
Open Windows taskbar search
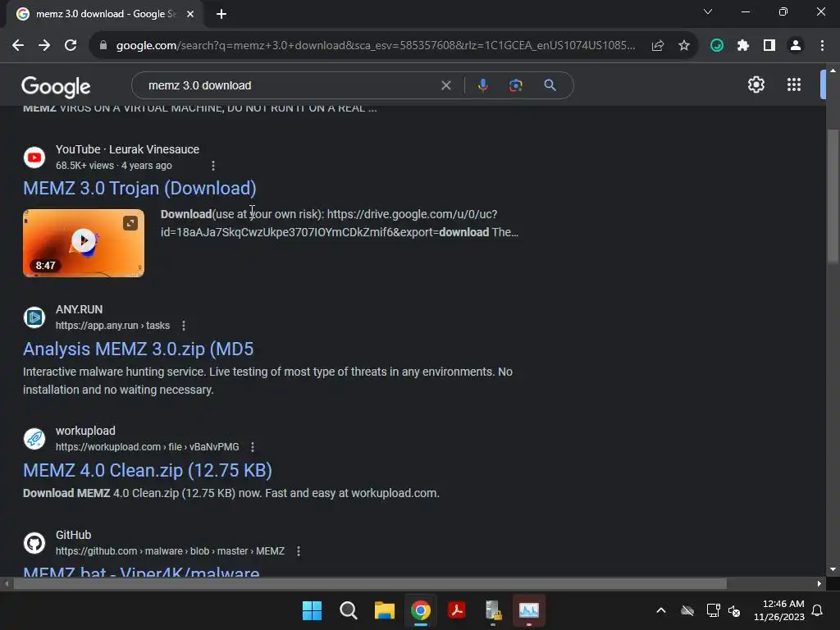point(348,610)
